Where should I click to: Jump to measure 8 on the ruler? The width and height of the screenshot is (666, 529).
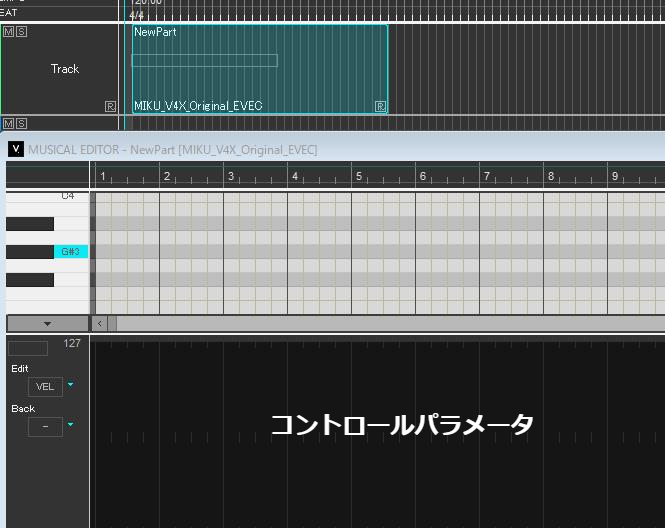551,176
